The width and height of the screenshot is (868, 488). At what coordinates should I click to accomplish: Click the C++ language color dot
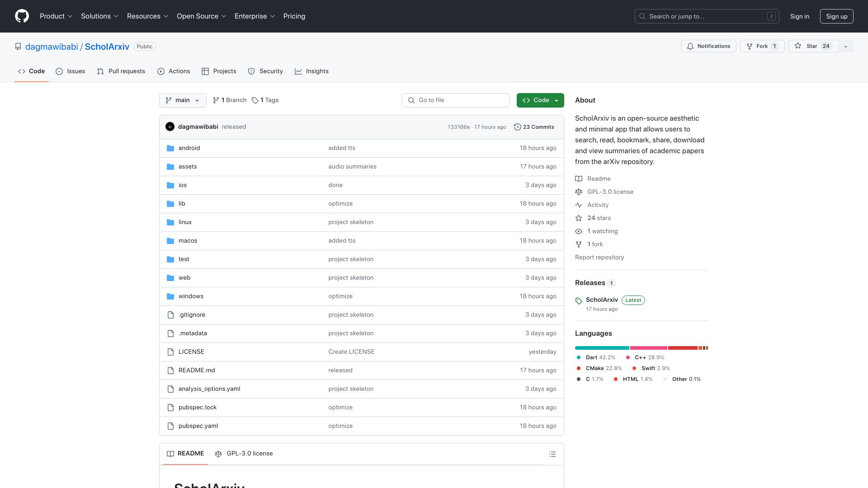coord(627,357)
